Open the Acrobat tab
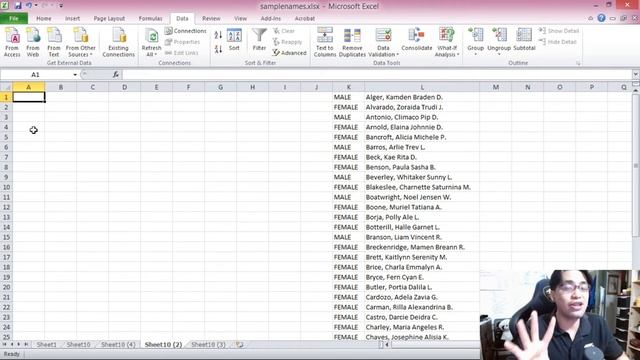640x360 pixels. pos(304,18)
